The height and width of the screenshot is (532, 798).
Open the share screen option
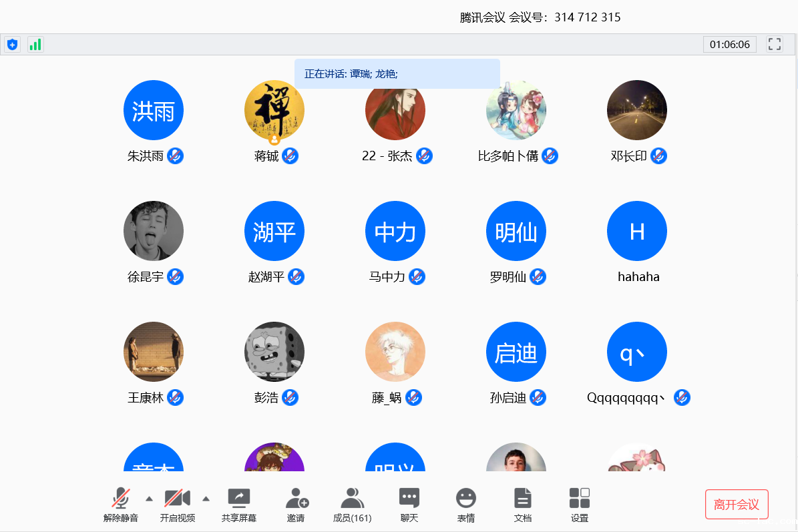pos(238,505)
